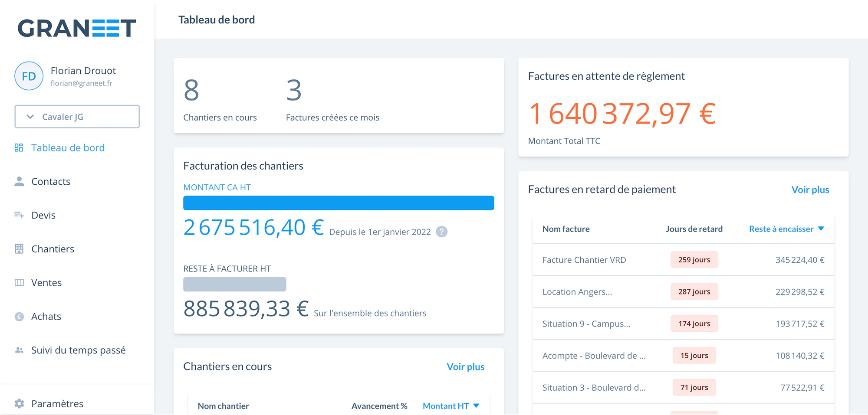Viewport: 868px width, 415px height.
Task: Click the help question mark icon
Action: (441, 232)
